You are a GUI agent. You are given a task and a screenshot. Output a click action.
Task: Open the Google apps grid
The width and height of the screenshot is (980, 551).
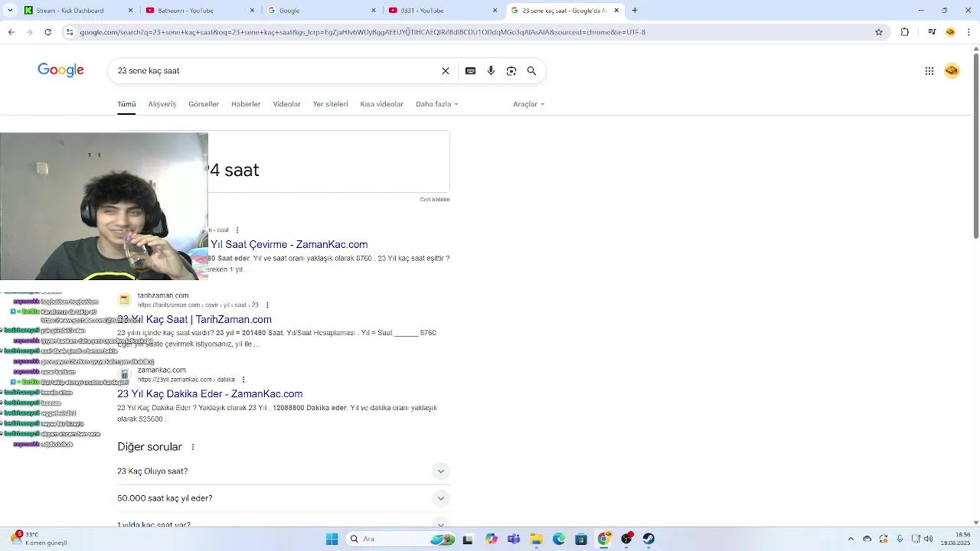coord(929,70)
